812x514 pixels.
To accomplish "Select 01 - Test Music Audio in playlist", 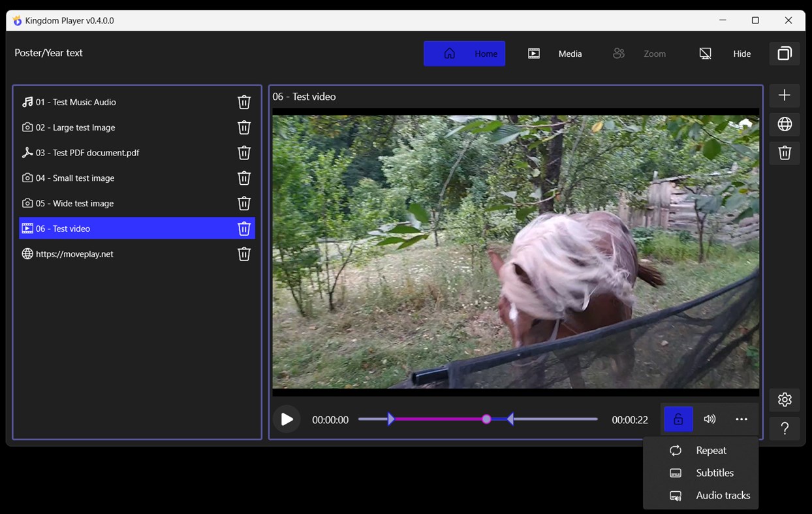I will (x=137, y=102).
